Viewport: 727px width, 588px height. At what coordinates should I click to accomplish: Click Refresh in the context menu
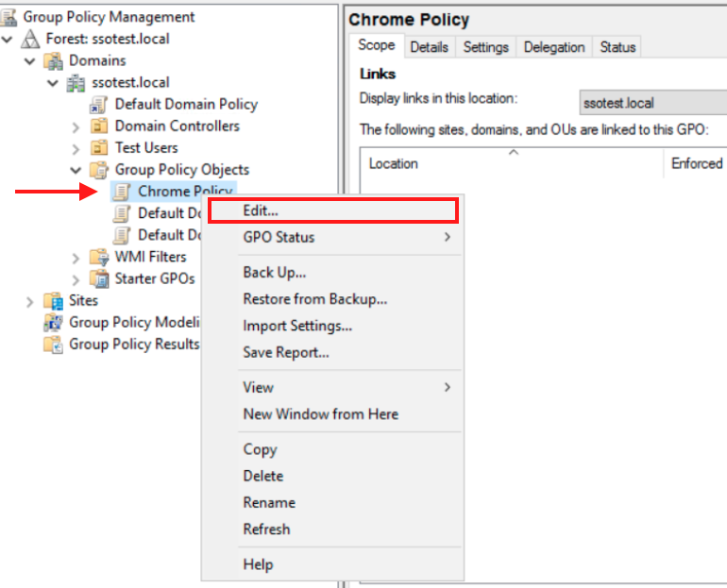point(266,529)
